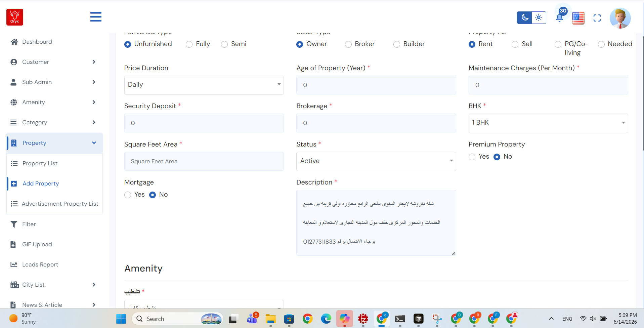This screenshot has height=328, width=644.
Task: Click the GIF Upload file icon
Action: 13,244
